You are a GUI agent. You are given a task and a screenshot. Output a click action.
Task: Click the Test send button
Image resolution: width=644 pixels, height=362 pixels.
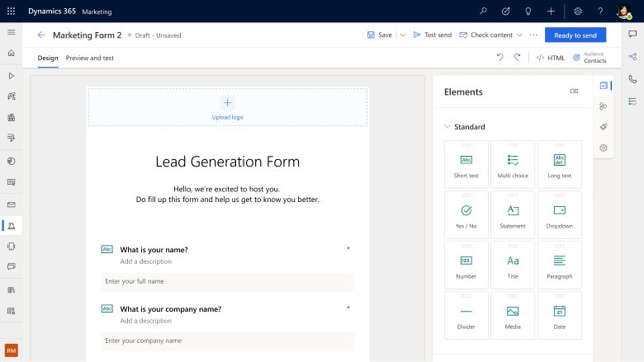(x=432, y=35)
